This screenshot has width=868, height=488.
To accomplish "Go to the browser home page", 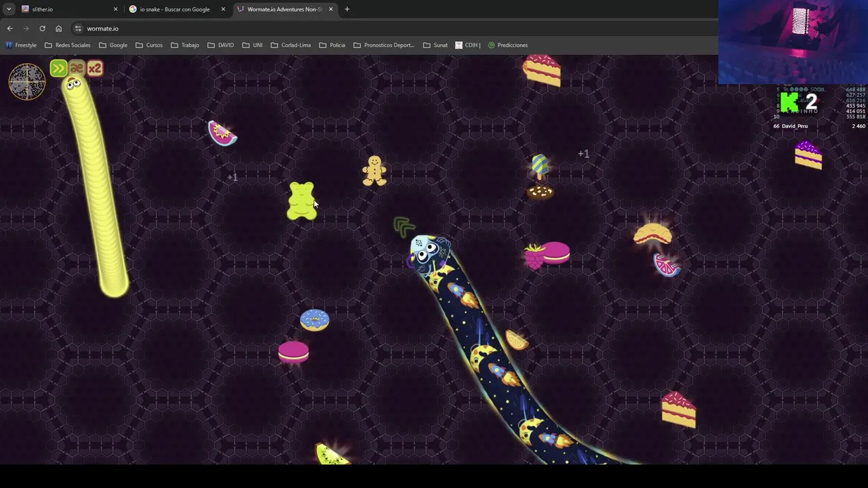I will pyautogui.click(x=58, y=28).
